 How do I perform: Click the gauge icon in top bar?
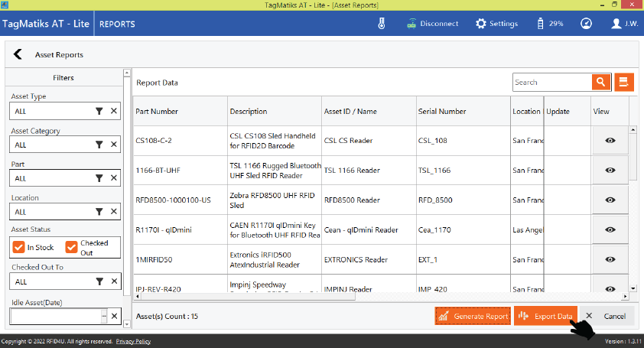click(586, 23)
